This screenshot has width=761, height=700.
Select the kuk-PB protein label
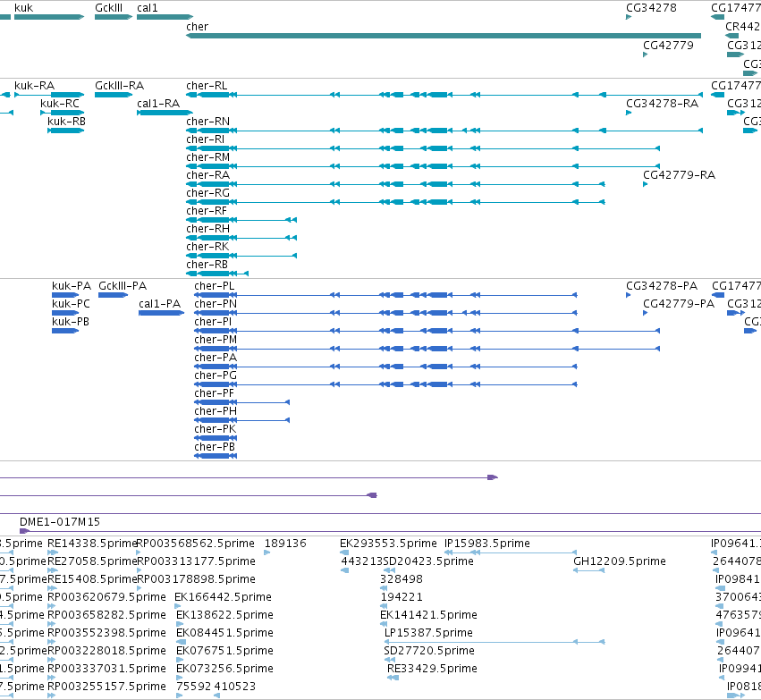71,322
